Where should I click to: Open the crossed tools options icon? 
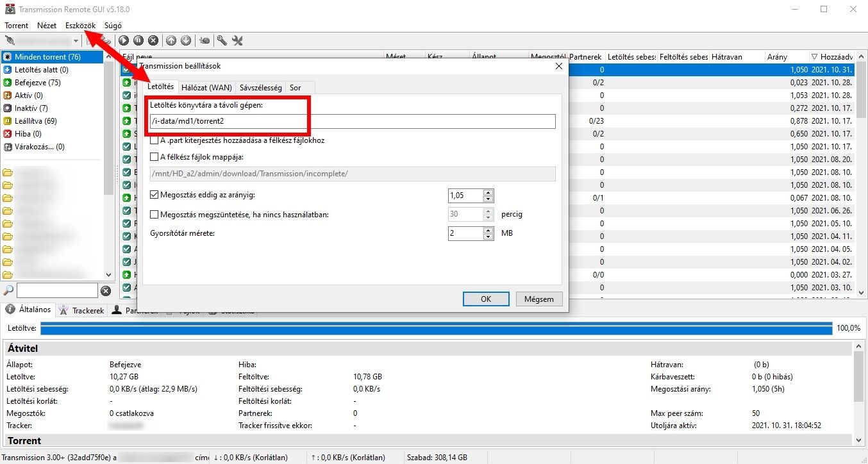click(x=237, y=40)
